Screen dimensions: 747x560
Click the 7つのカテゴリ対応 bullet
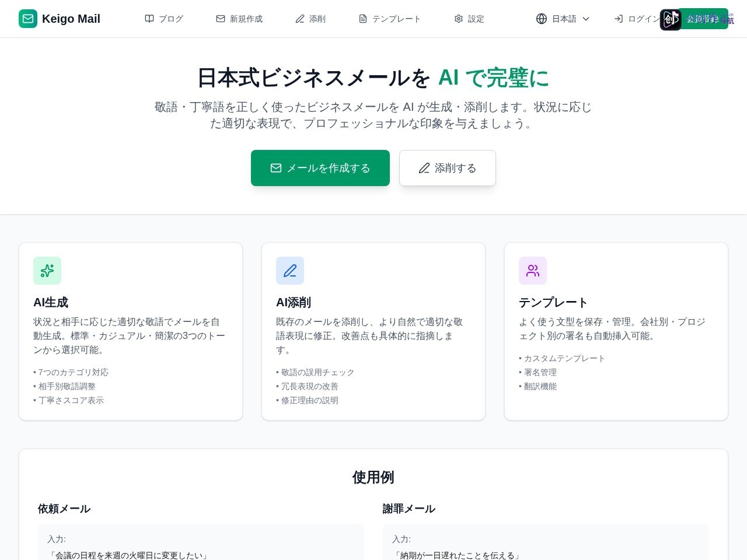point(71,372)
